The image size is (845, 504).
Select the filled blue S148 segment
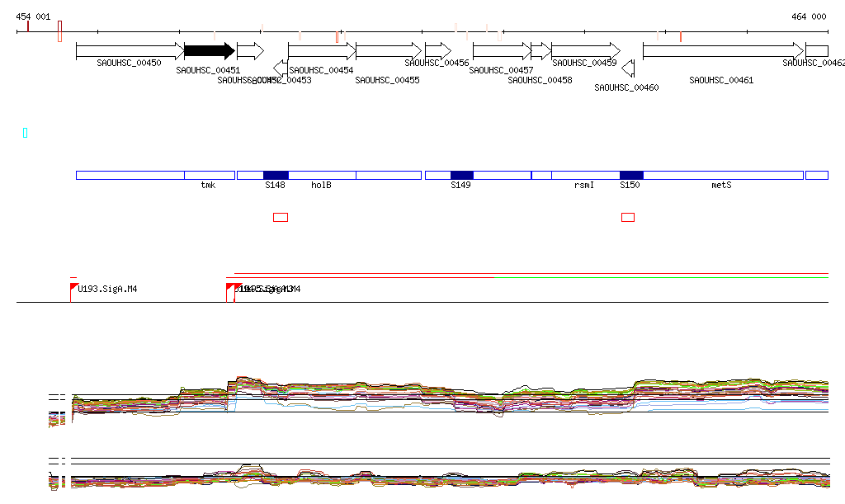[x=276, y=175]
